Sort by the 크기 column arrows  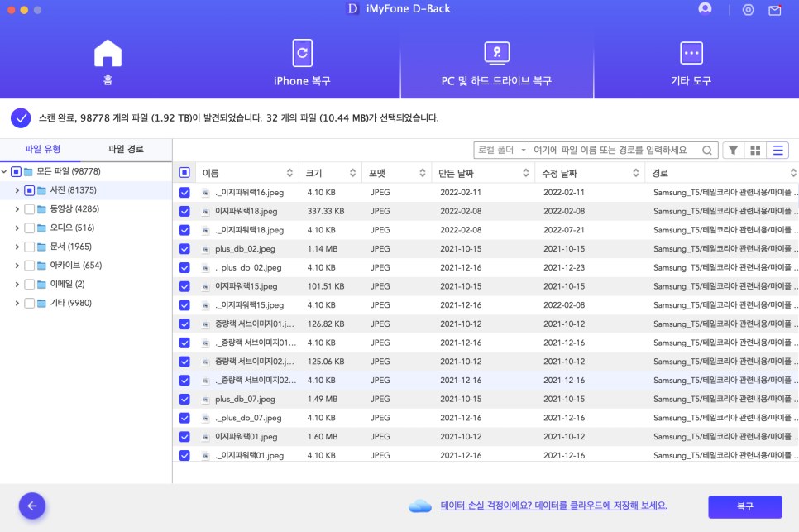pos(352,173)
